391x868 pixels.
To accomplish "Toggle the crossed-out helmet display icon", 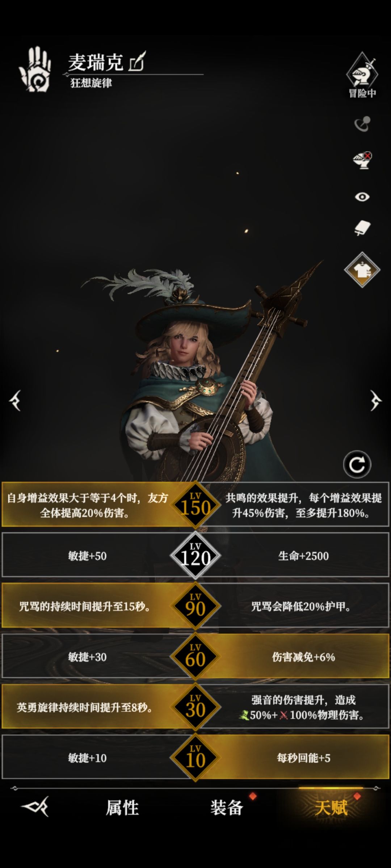I will (x=362, y=160).
